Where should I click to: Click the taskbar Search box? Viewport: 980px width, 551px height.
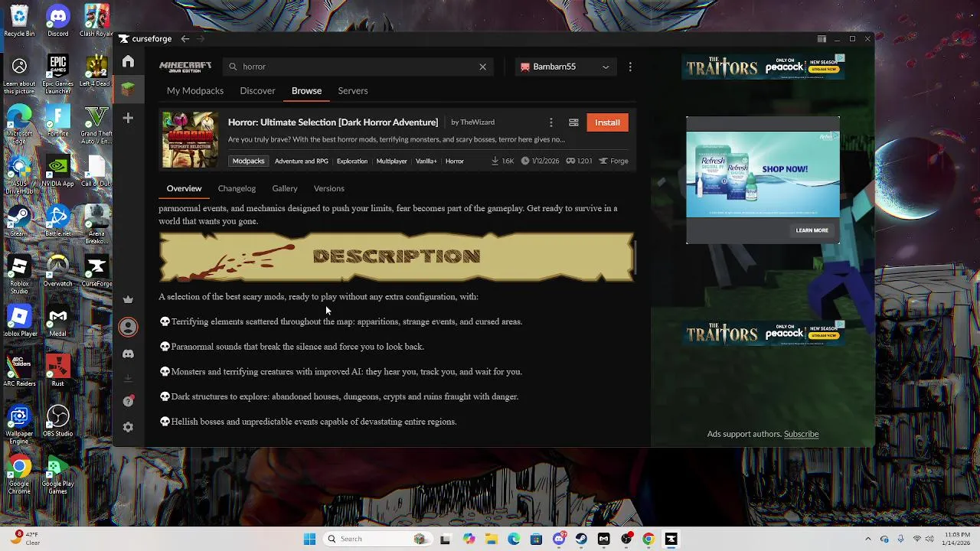(377, 539)
